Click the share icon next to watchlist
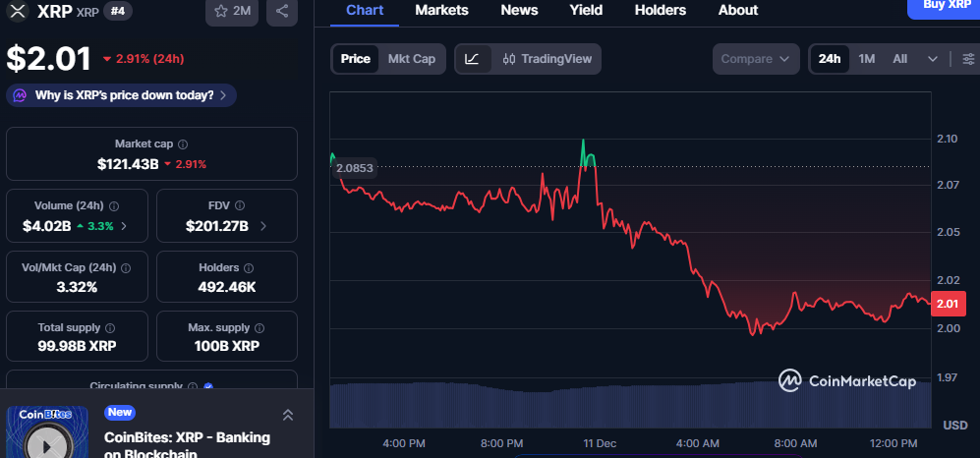The image size is (980, 458). (x=282, y=11)
